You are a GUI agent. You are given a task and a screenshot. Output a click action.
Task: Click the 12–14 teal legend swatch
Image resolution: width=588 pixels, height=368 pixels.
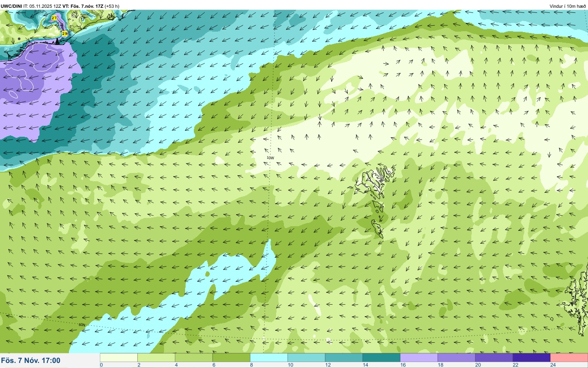tap(344, 357)
